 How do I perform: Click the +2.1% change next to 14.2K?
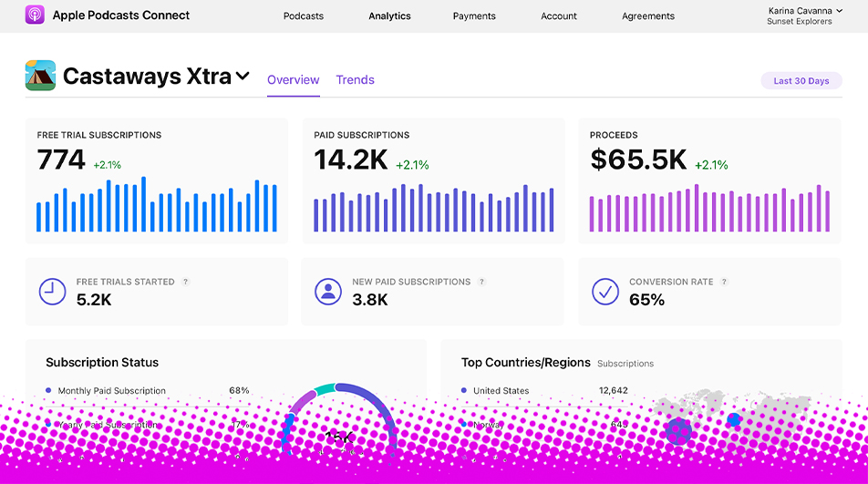point(412,165)
